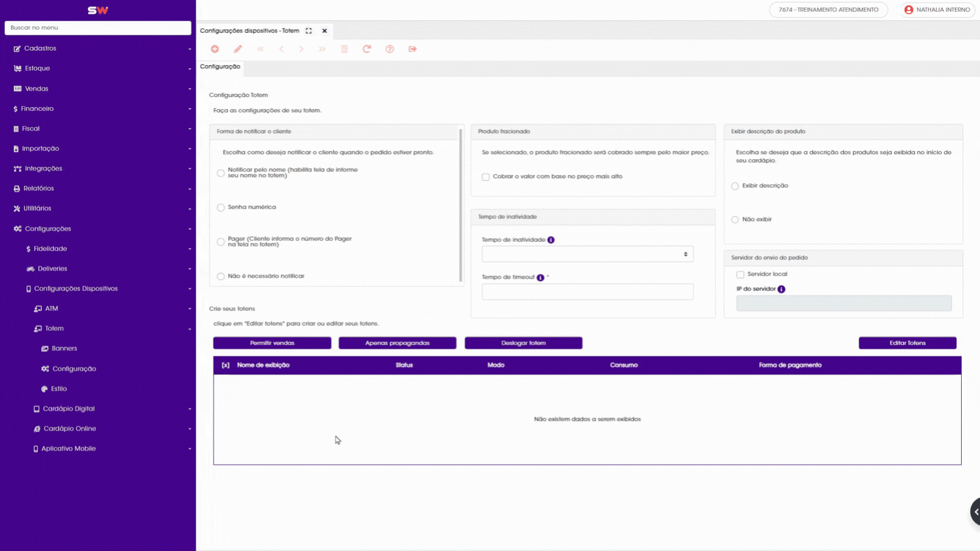Click the NATHALIA INTERNO user button
This screenshot has width=980, height=551.
tap(937, 10)
